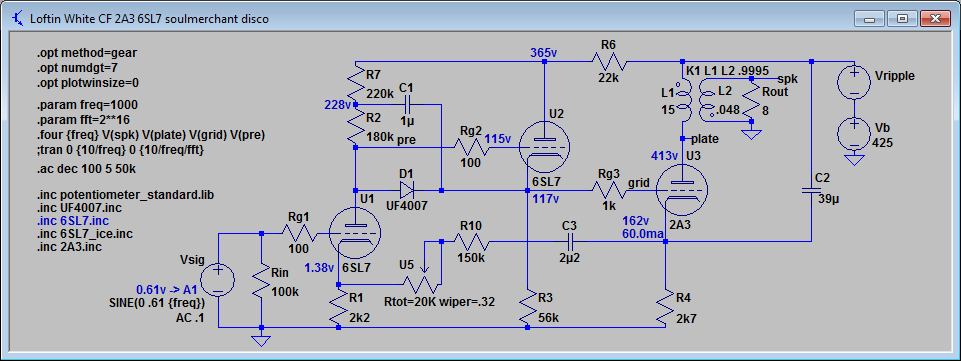
Task: Select resistor Rg3 symbol
Action: point(609,190)
